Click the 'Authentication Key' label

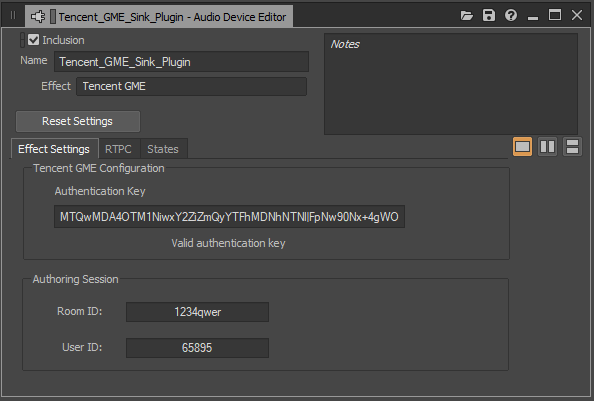[x=100, y=191]
